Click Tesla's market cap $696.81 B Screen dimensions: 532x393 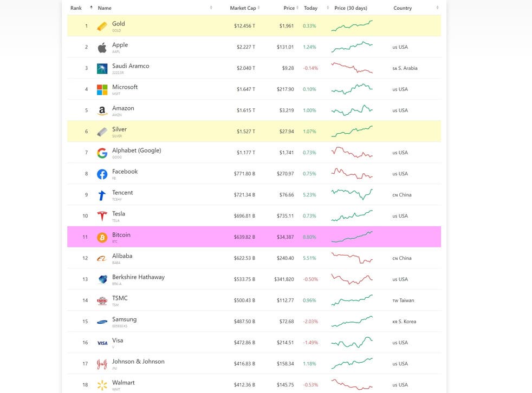[x=244, y=215]
